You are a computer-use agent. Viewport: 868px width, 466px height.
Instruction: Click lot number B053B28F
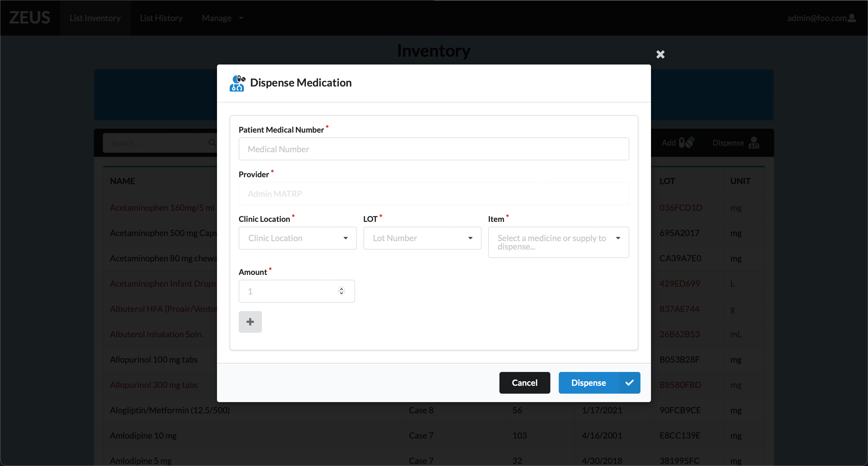pos(680,359)
